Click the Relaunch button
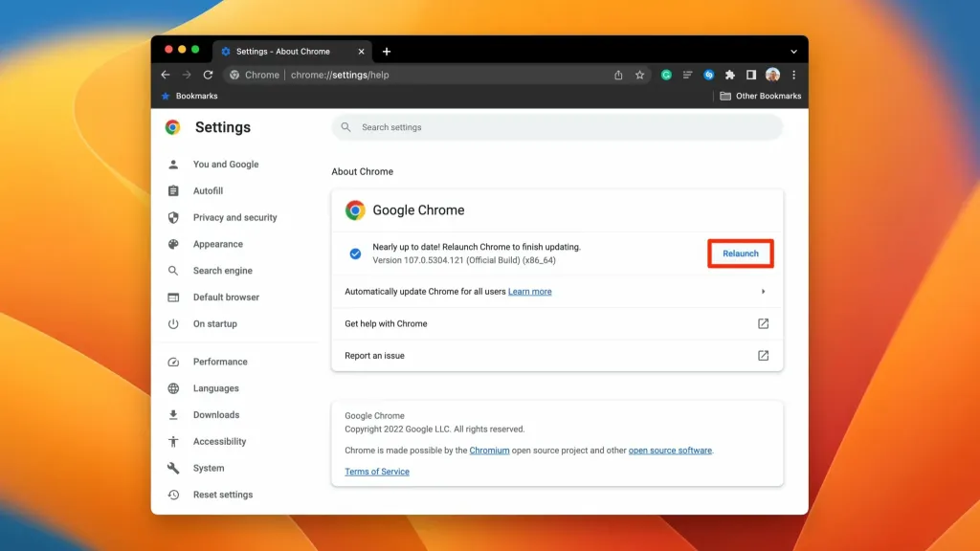The height and width of the screenshot is (551, 980). click(740, 253)
